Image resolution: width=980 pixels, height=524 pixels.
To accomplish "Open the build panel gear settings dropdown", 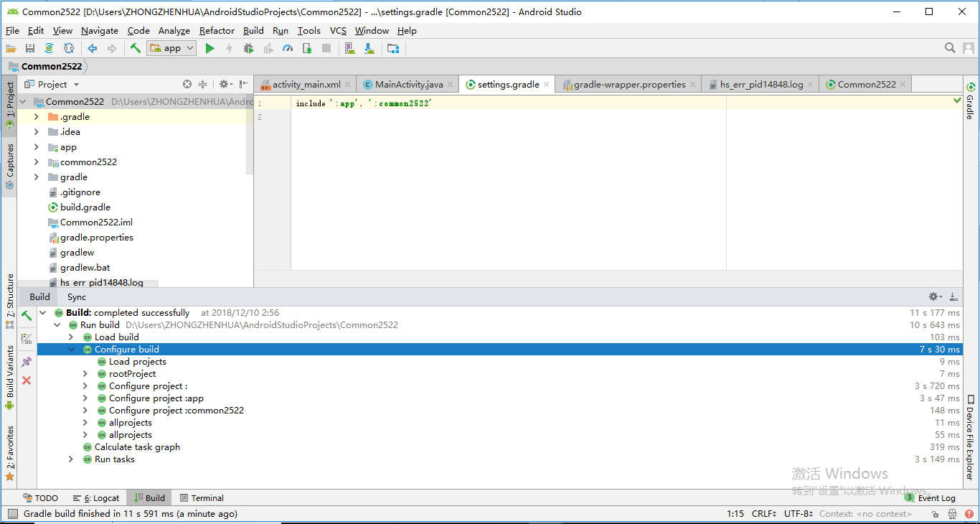I will pyautogui.click(x=936, y=296).
